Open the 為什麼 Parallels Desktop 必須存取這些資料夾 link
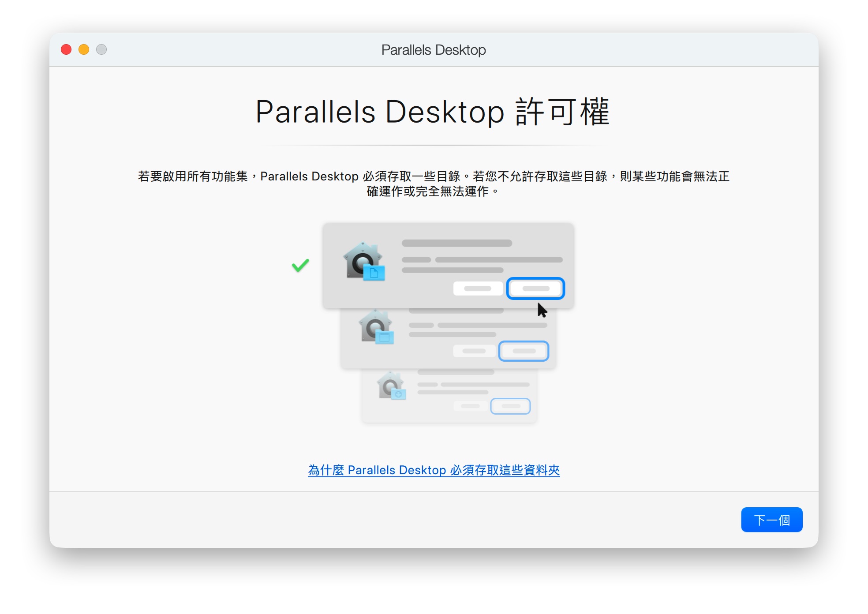 pyautogui.click(x=434, y=470)
